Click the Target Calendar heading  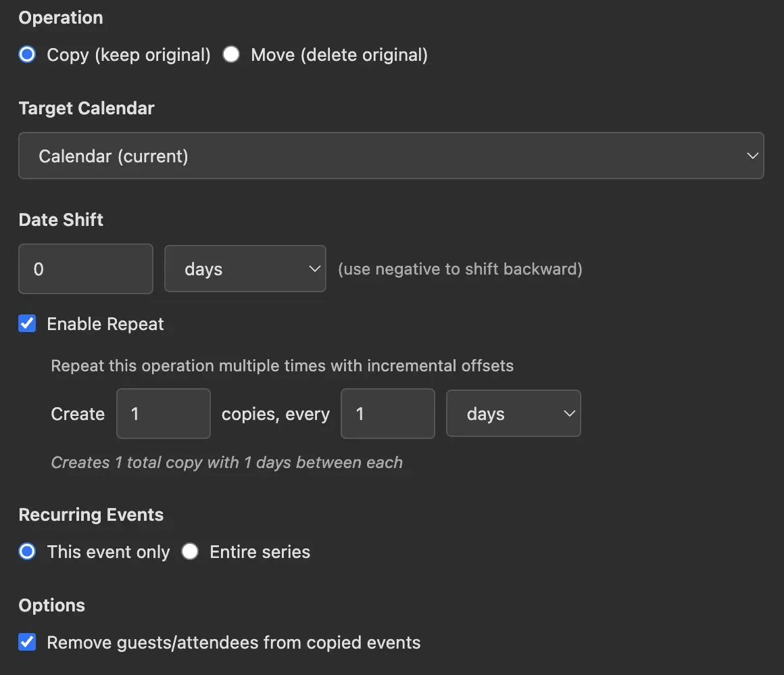(87, 108)
